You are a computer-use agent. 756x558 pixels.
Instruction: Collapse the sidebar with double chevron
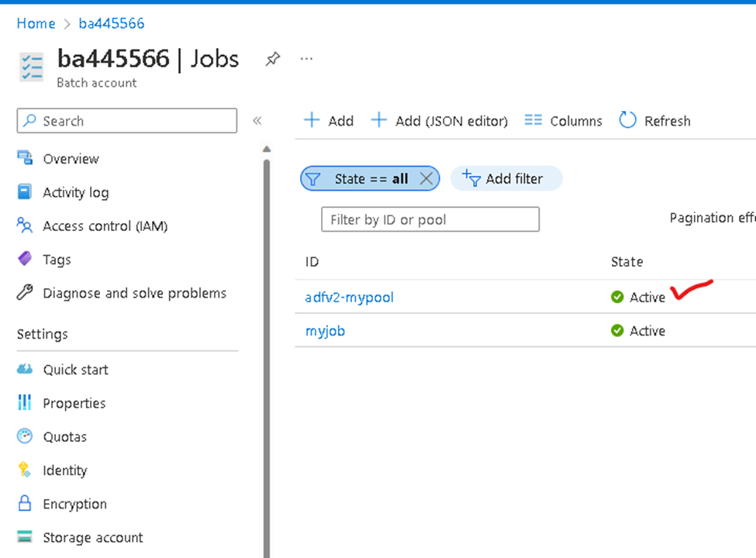[x=257, y=120]
